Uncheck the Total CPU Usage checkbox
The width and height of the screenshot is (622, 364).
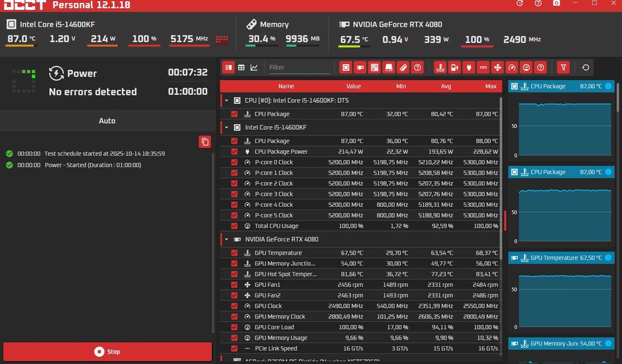(234, 225)
